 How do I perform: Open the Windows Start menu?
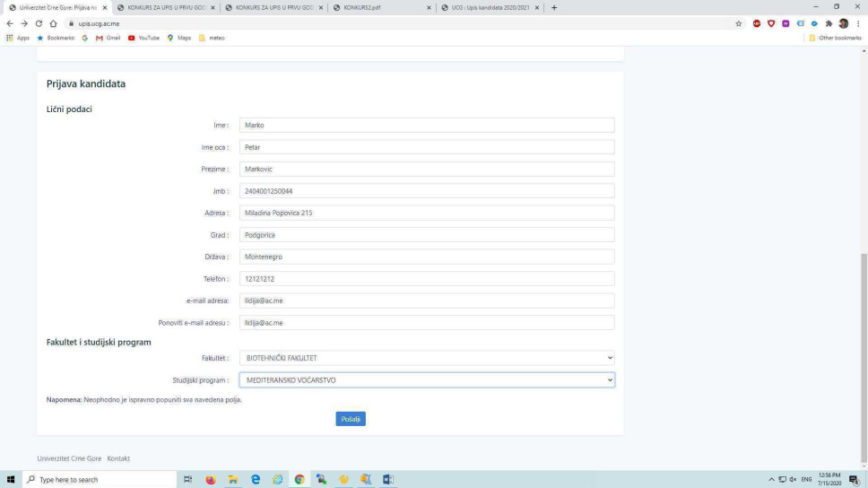click(11, 479)
